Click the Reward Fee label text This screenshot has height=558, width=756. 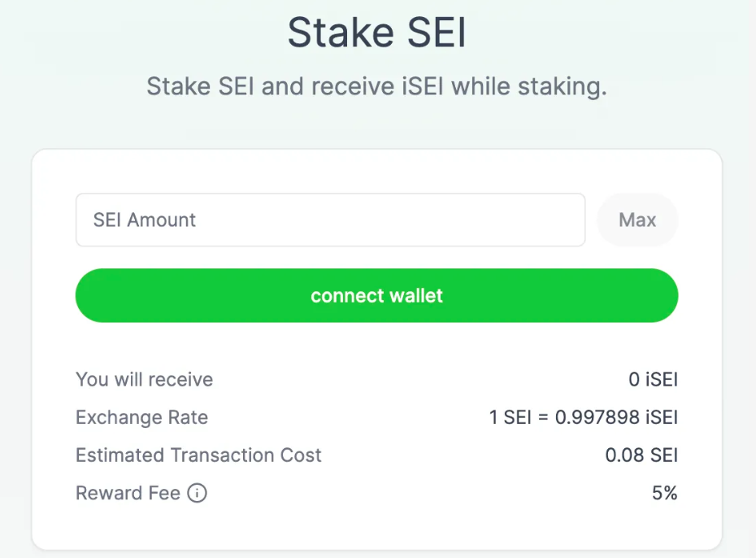(x=128, y=493)
